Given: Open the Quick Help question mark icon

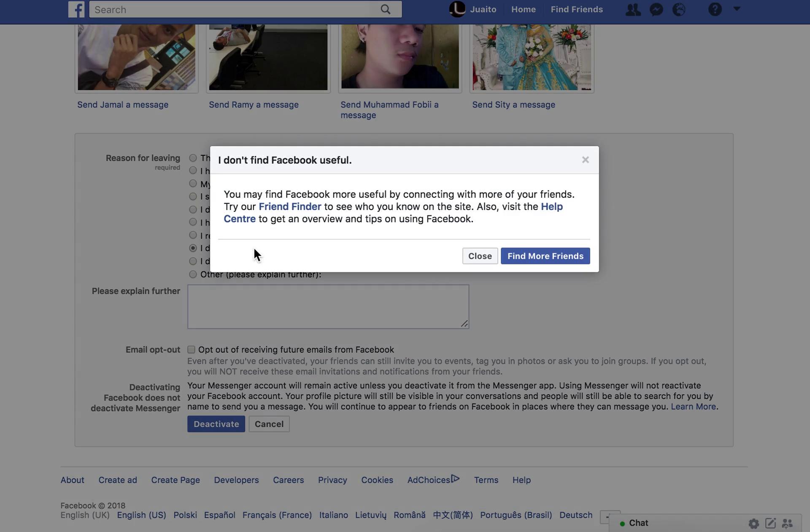Looking at the screenshot, I should [715, 9].
